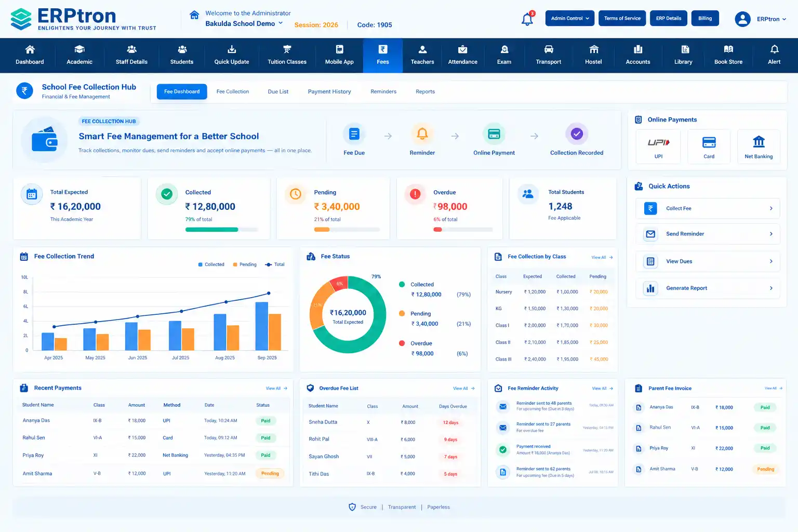The width and height of the screenshot is (798, 532).
Task: Open the ERPtron user account menu
Action: click(x=761, y=19)
